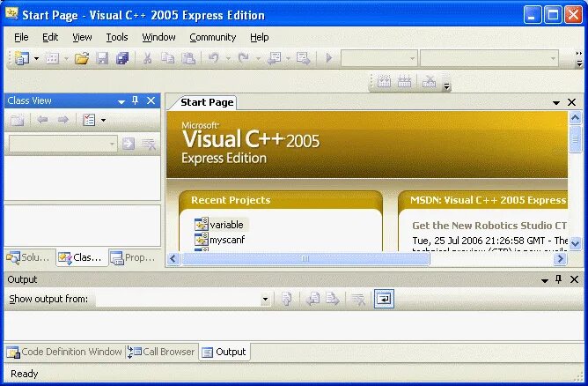Click the Start Debugging play icon
Screen dimensions: 588x386
[x=329, y=58]
